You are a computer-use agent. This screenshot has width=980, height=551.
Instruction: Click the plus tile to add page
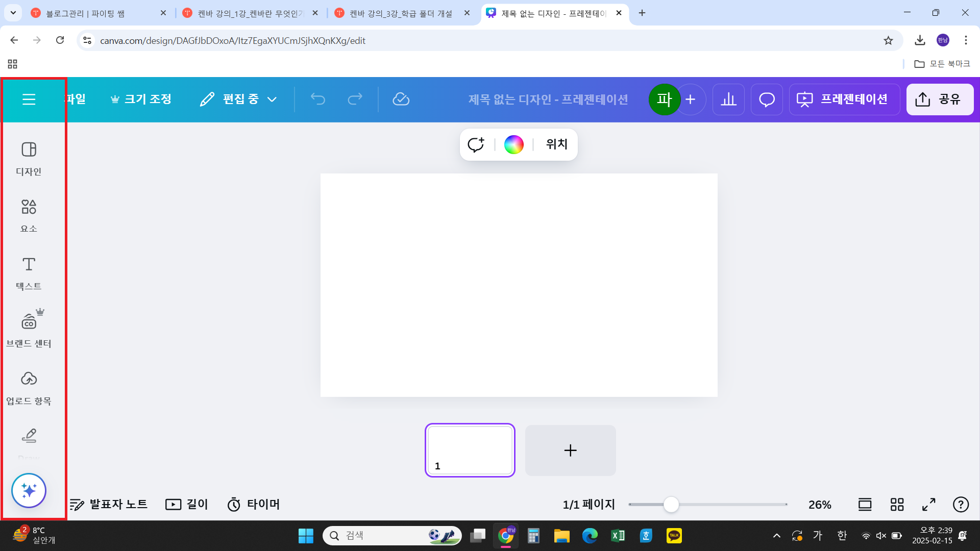click(570, 450)
